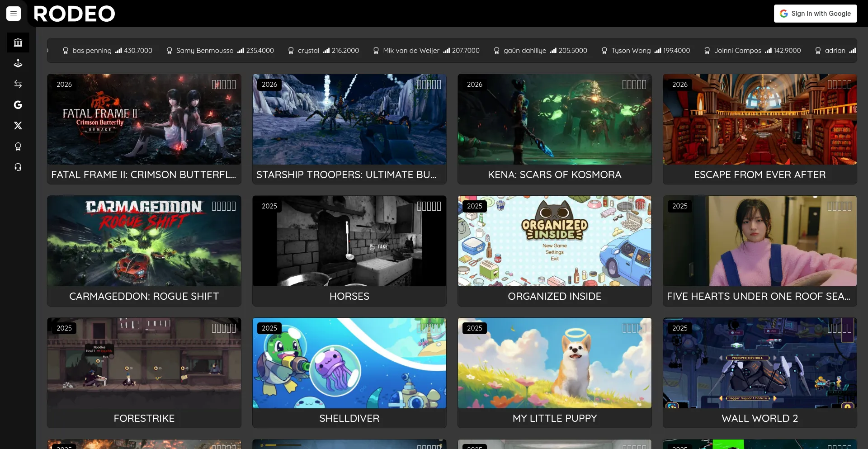Click the 2025 year badge on Organized Inside

click(x=475, y=206)
